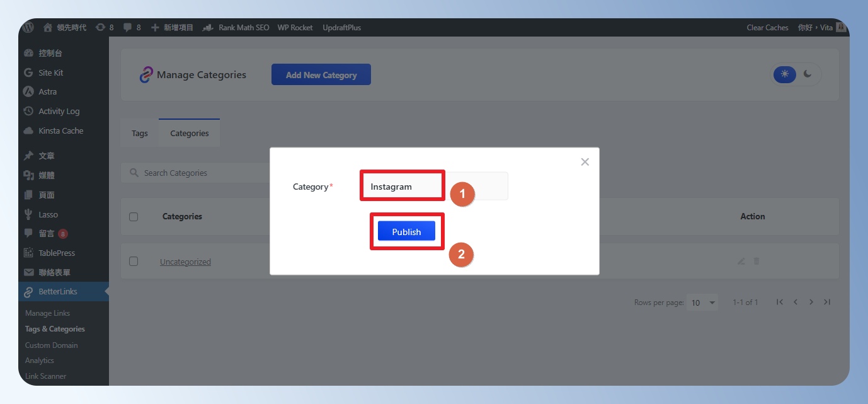Go to the next page arrow
Image resolution: width=868 pixels, height=404 pixels.
tap(811, 303)
